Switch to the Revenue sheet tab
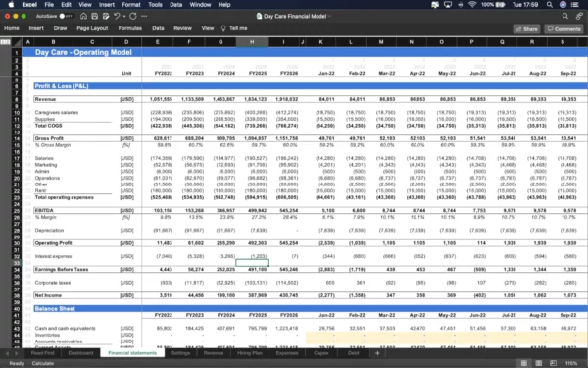This screenshot has width=588, height=368. pos(214,353)
